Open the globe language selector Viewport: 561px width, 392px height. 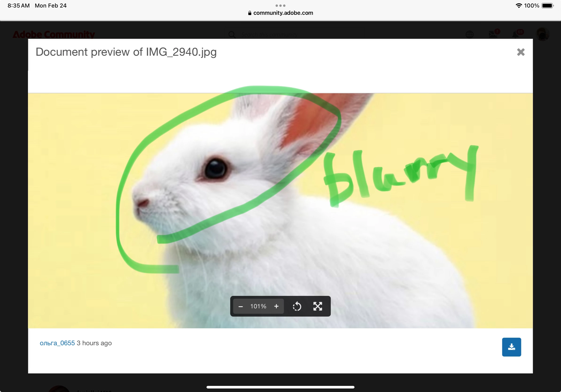[469, 35]
